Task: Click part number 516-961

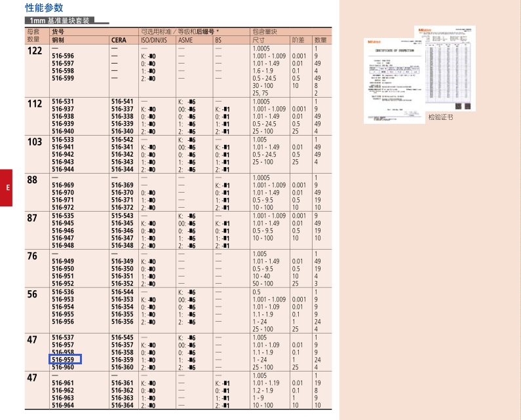Action: (63, 383)
